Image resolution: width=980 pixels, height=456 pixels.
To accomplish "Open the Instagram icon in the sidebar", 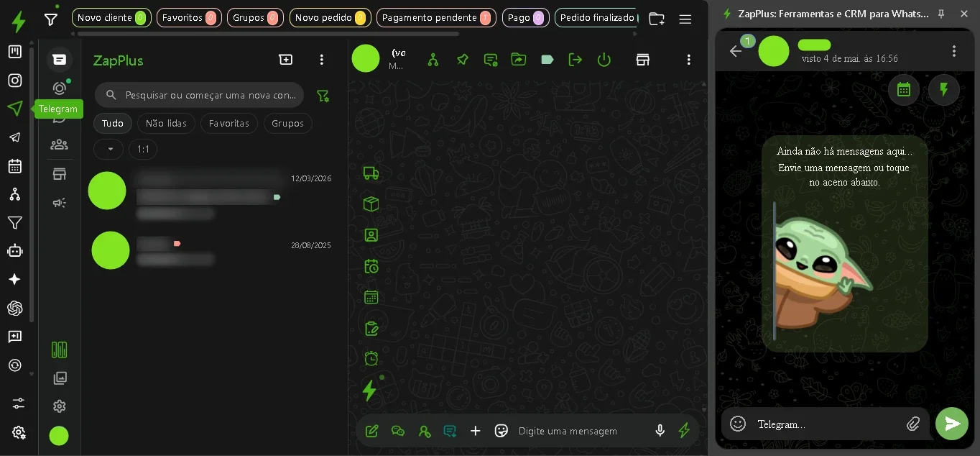I will (14, 81).
